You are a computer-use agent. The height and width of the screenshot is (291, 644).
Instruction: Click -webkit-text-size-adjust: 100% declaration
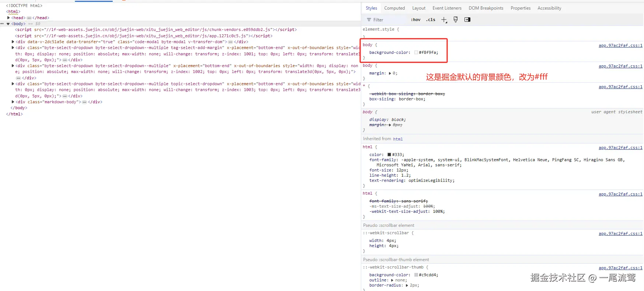pos(407,211)
